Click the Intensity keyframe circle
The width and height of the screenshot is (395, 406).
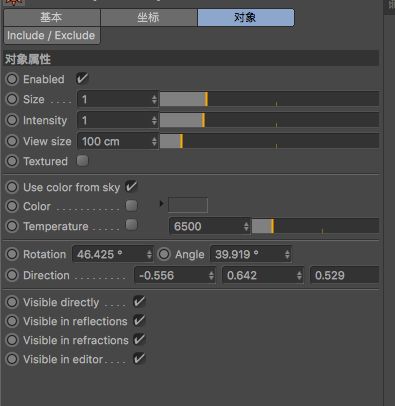click(x=12, y=120)
